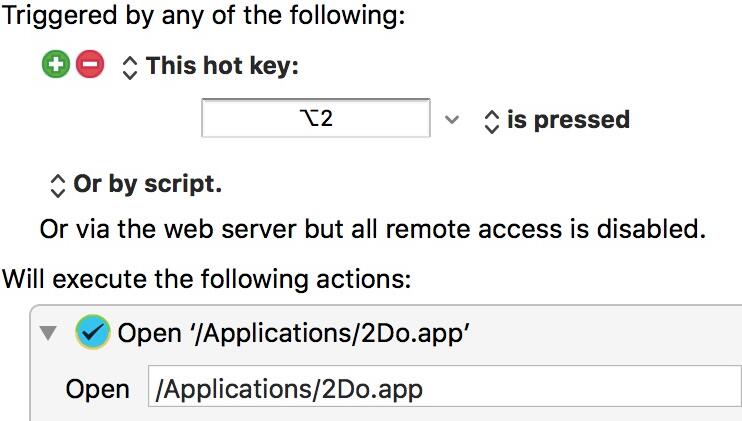
Task: Click Will execute the following actions heading
Action: pyautogui.click(x=207, y=279)
